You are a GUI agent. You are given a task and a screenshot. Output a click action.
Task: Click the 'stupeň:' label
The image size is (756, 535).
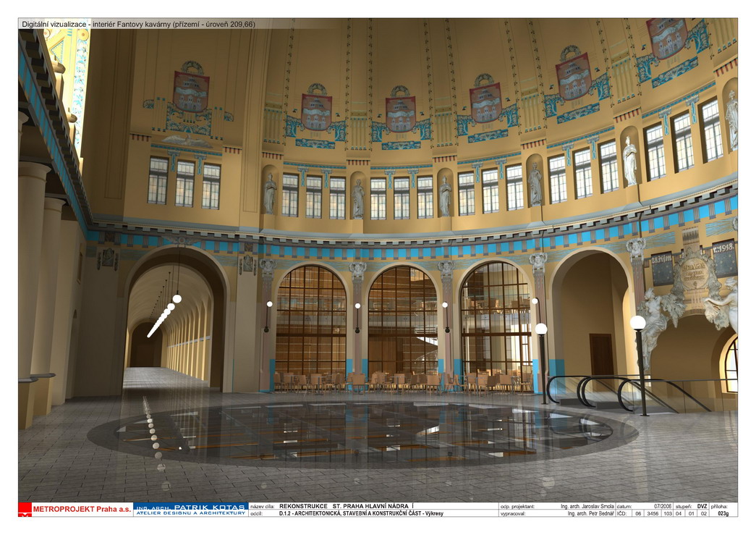(x=684, y=507)
